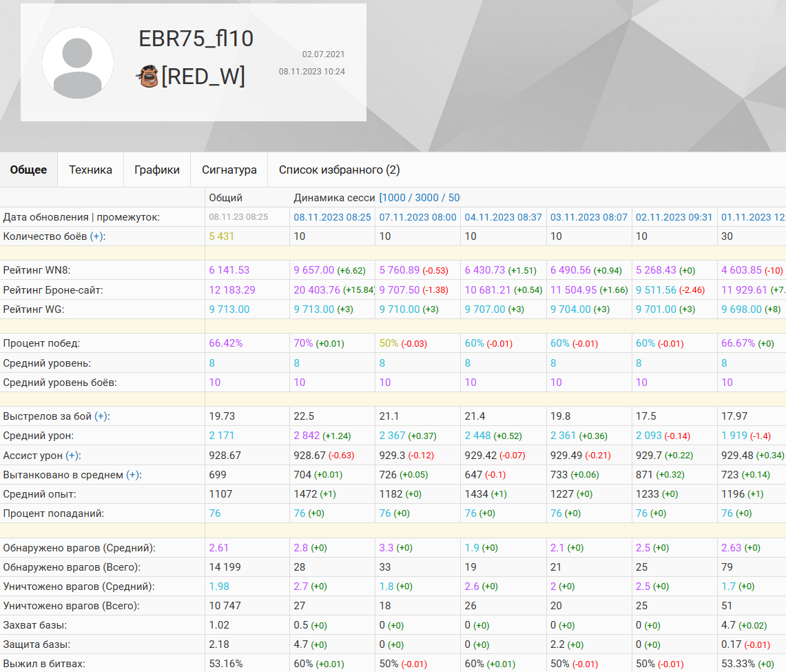Open session dated 04.11.2023 08:37

tap(503, 217)
